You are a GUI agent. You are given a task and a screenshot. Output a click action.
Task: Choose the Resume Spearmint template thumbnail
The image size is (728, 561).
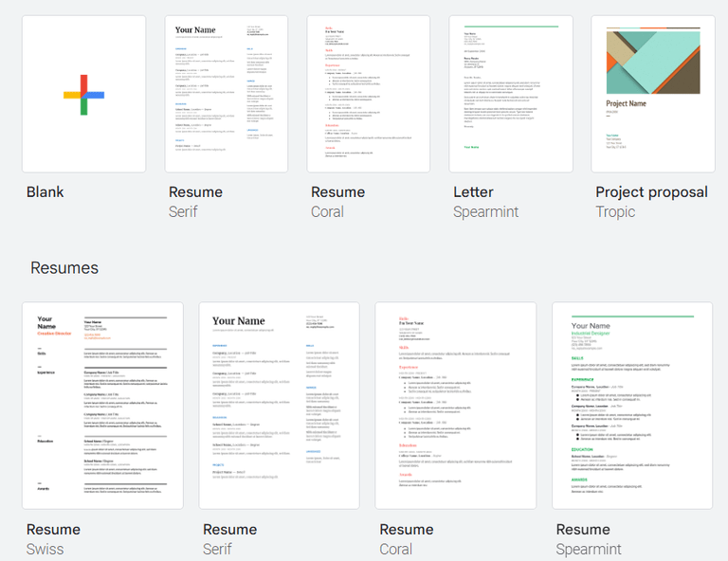(632, 406)
